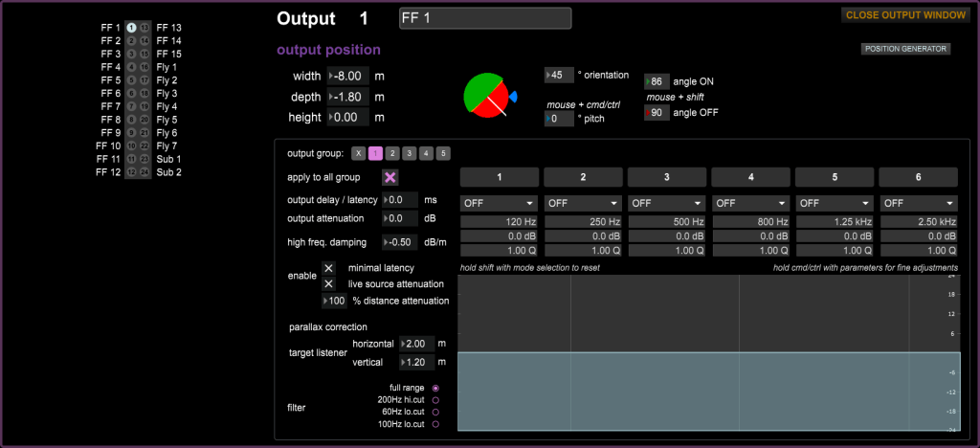Choose the 200Hz hi.cut filter option
The height and width of the screenshot is (448, 980).
pyautogui.click(x=435, y=399)
